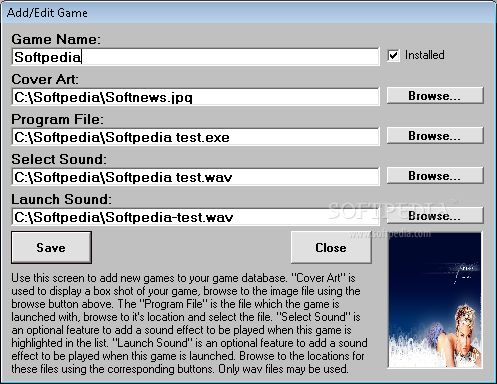Click the Cover Art path field
497x384 pixels.
[195, 97]
